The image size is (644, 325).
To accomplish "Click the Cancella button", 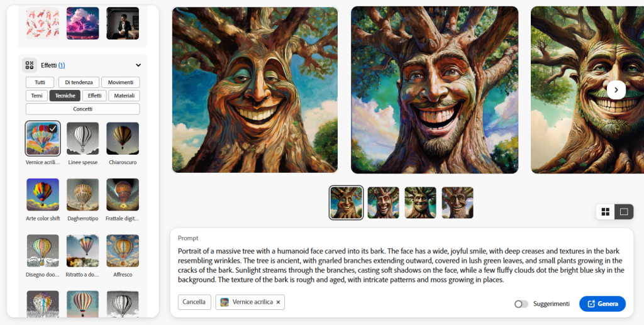I will point(194,302).
